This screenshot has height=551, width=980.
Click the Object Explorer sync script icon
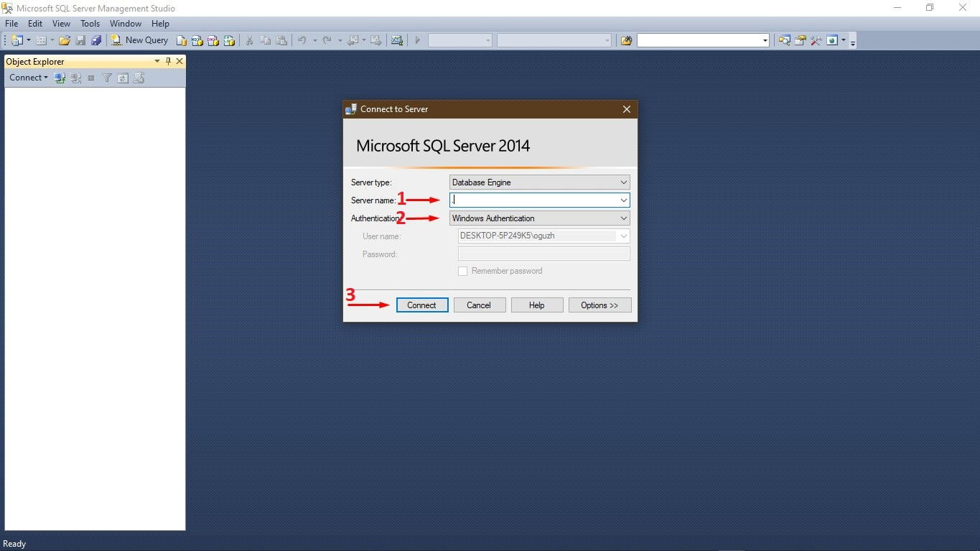click(x=139, y=78)
